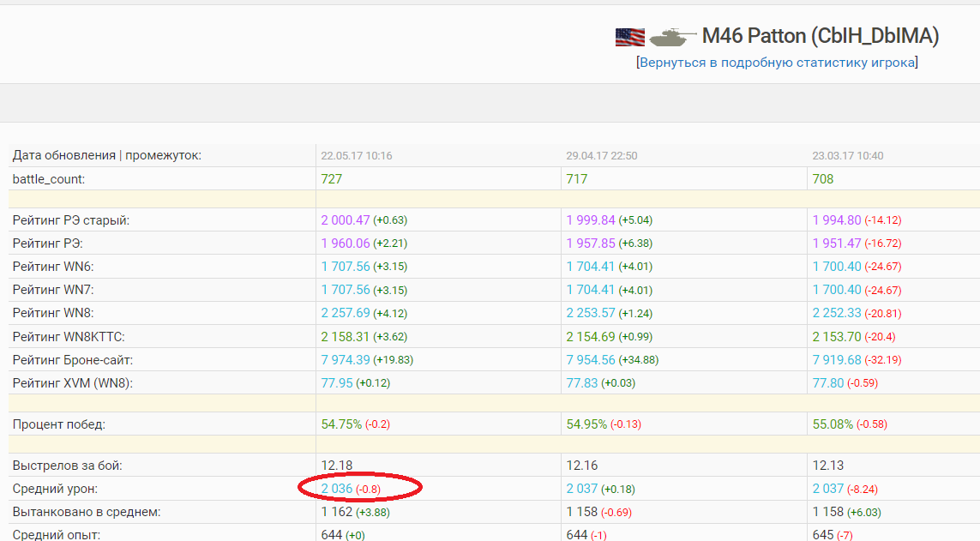Screen dimensions: 980x541
Task: Click the win rate 54.75%
Action: click(341, 424)
